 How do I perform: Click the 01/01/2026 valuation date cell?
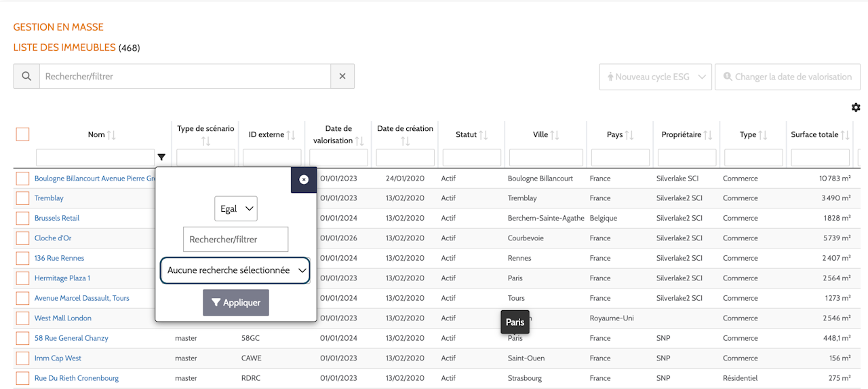pyautogui.click(x=338, y=238)
